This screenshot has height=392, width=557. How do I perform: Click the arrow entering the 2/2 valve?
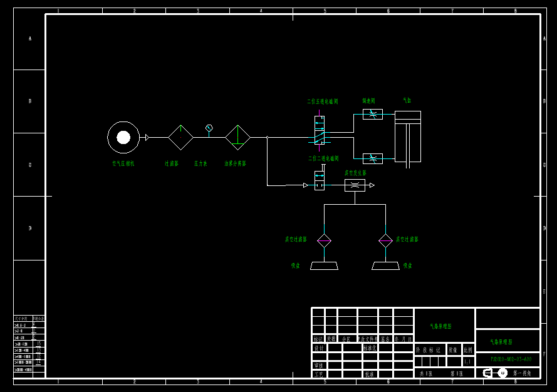coord(306,185)
